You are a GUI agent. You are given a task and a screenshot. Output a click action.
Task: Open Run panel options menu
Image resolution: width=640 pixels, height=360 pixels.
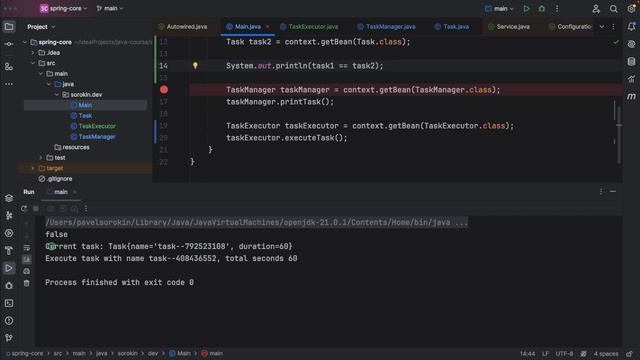point(601,191)
